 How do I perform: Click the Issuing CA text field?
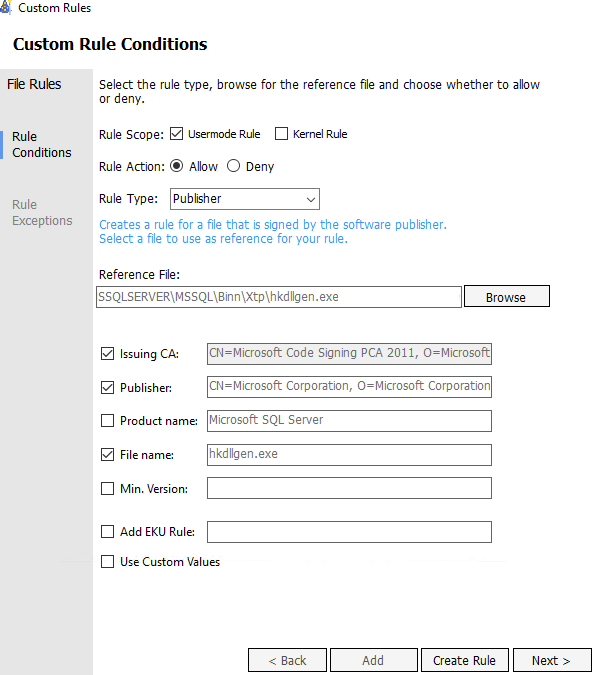(x=349, y=354)
